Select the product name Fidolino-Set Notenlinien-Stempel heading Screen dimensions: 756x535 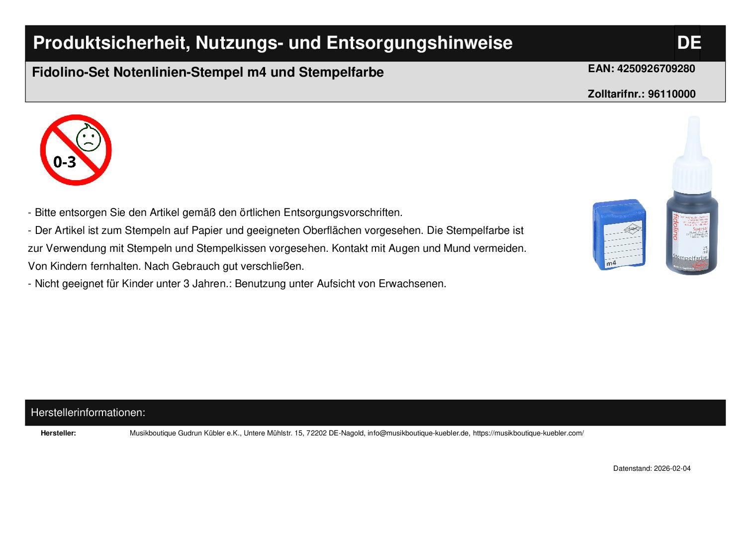point(208,73)
